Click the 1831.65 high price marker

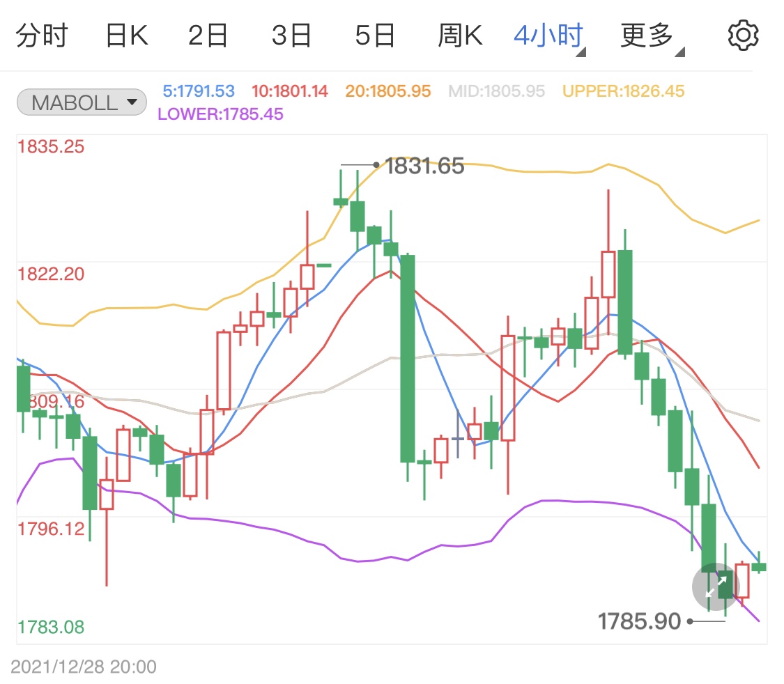424,166
